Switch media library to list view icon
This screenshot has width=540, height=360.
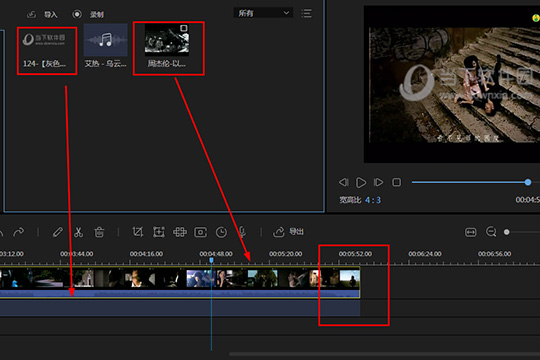tap(306, 13)
